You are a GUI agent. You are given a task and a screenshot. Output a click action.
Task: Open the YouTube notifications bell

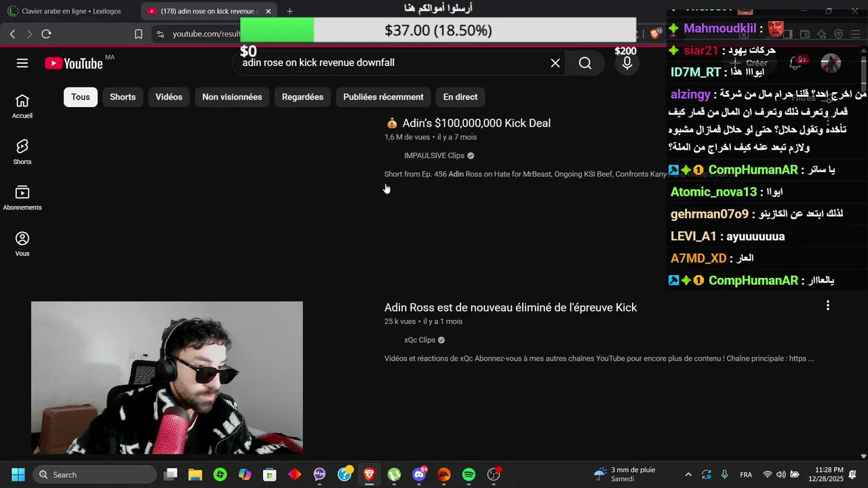click(x=795, y=63)
